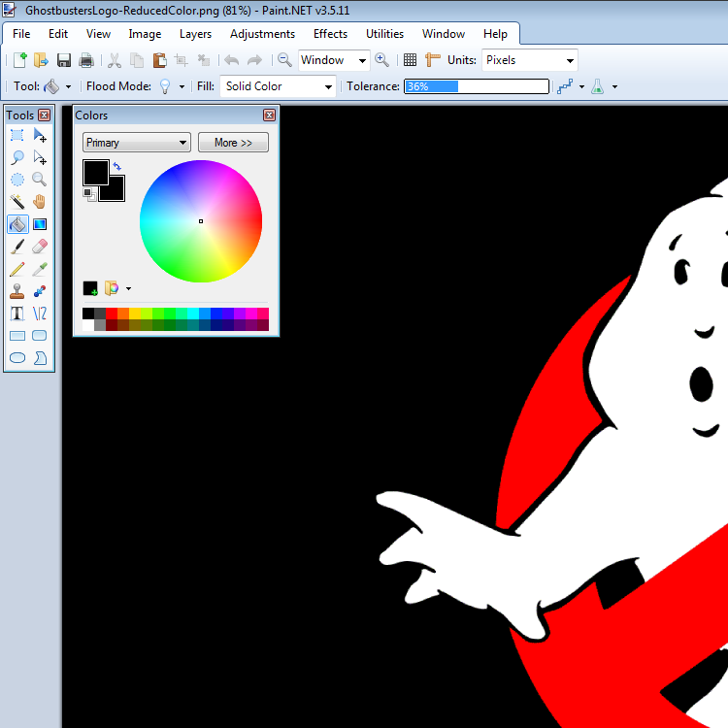Viewport: 728px width, 728px height.
Task: Select the Rounded Rectangle tool
Action: coord(40,336)
